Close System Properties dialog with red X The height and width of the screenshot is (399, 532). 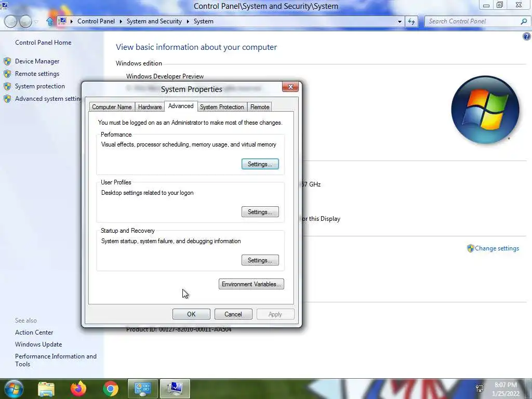(290, 87)
